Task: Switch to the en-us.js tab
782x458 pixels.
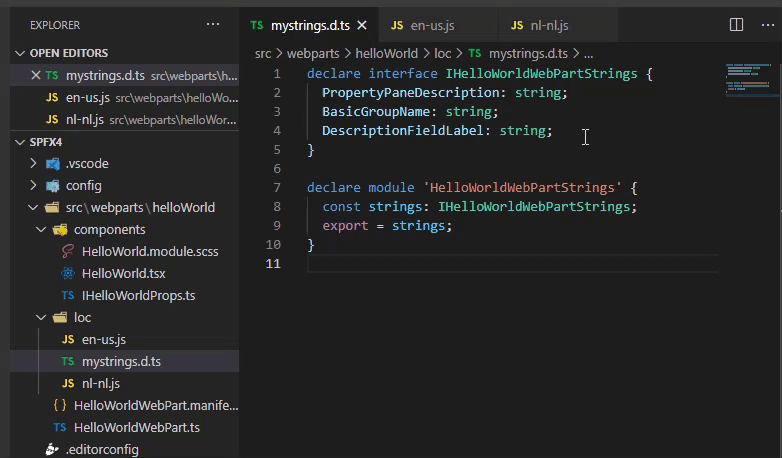Action: pyautogui.click(x=428, y=25)
